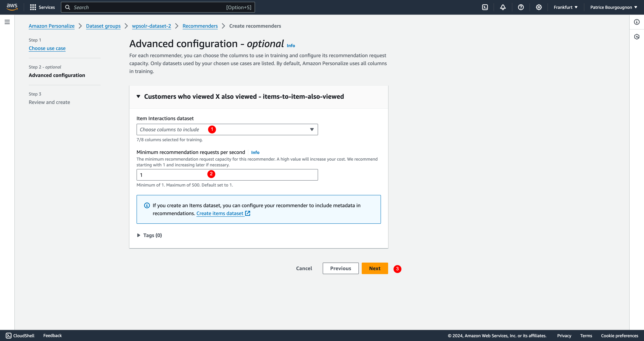Viewport: 644px width, 341px height.
Task: Click the info circle icon in the items dataset notice
Action: point(147,205)
